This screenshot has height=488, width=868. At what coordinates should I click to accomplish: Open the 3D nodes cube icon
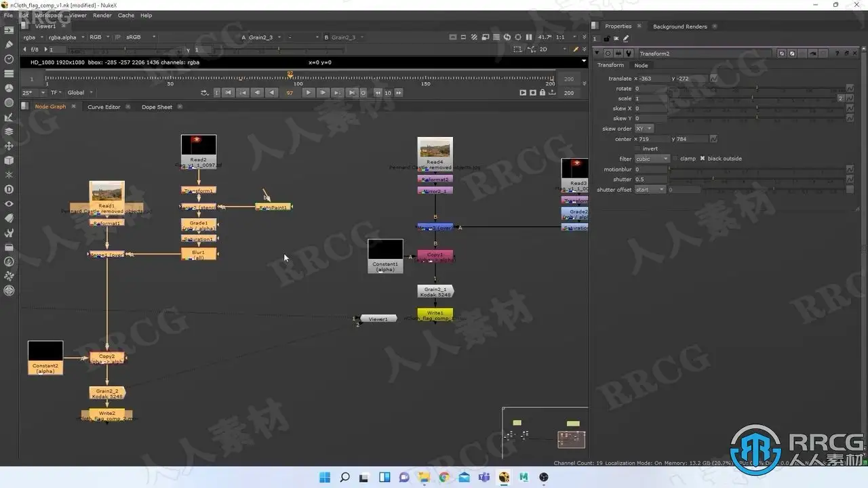click(x=9, y=161)
